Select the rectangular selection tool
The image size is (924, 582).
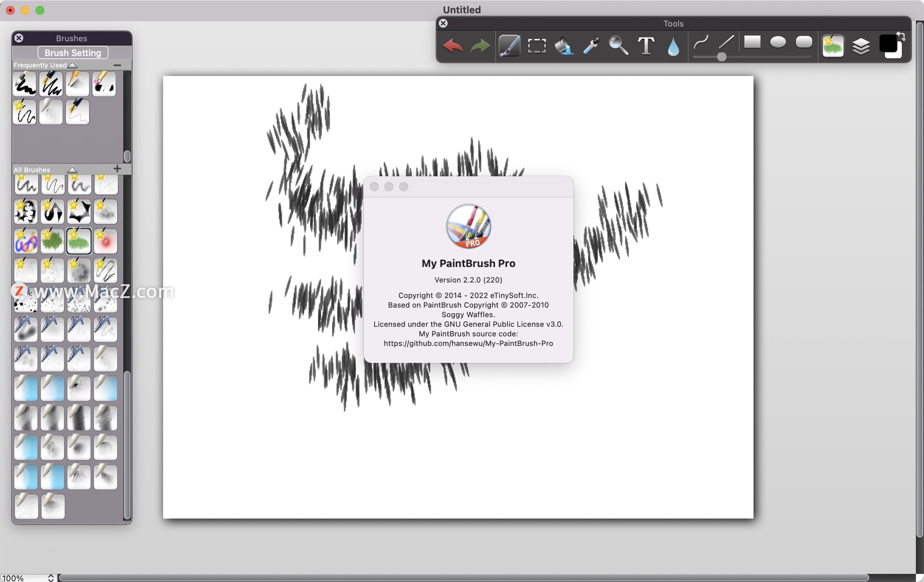pos(537,46)
